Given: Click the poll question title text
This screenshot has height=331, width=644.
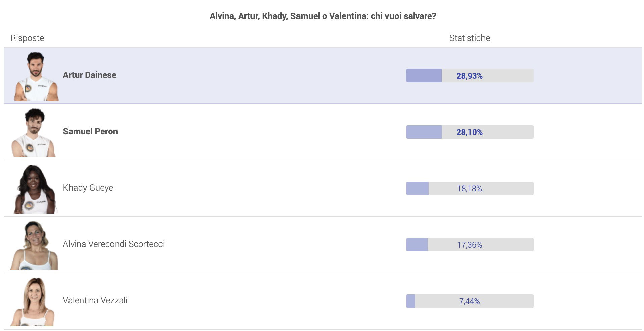Looking at the screenshot, I should (x=323, y=16).
